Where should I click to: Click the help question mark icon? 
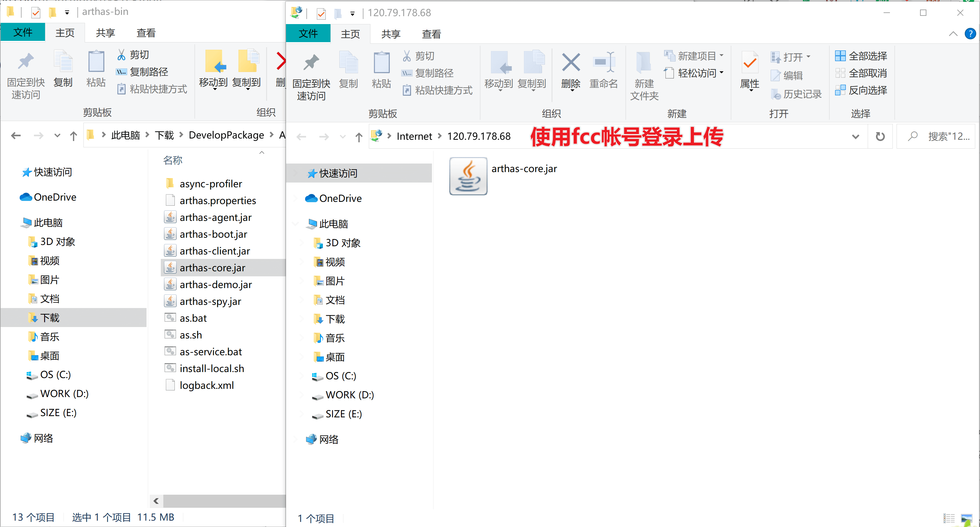(970, 34)
